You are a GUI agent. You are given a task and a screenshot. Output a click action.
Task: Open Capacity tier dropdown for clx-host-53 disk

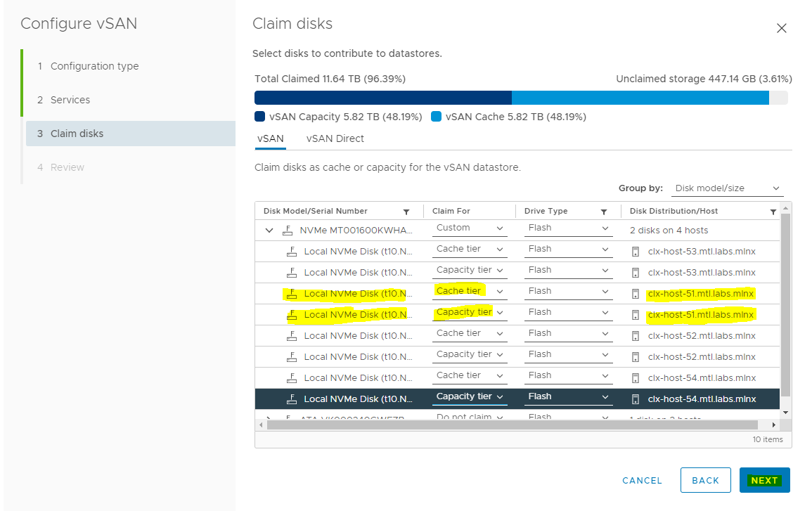pos(470,271)
